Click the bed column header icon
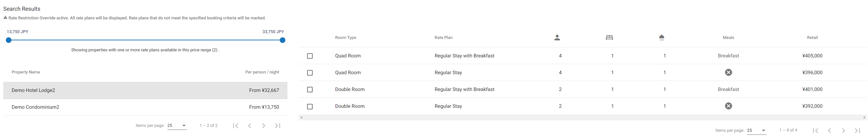This screenshot has width=868, height=136. 609,38
